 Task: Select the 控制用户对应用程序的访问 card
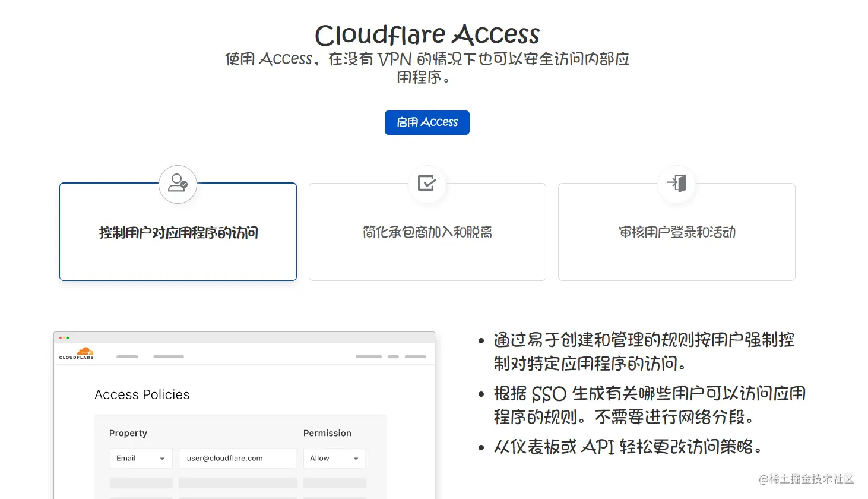coord(178,232)
